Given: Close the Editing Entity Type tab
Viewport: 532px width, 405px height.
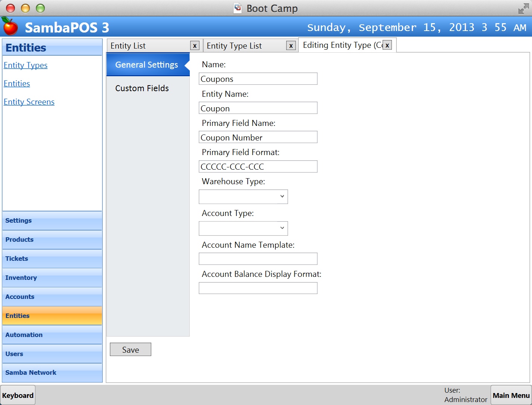Looking at the screenshot, I should point(387,45).
